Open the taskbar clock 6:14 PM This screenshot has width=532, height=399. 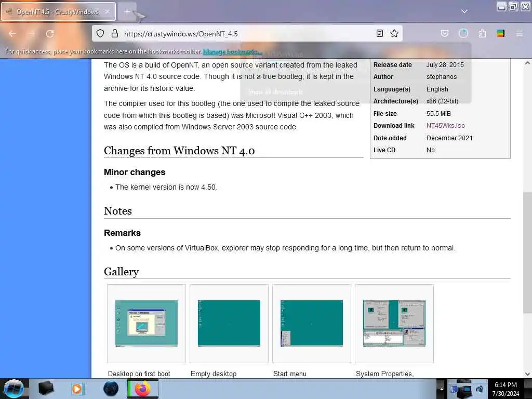point(506,389)
